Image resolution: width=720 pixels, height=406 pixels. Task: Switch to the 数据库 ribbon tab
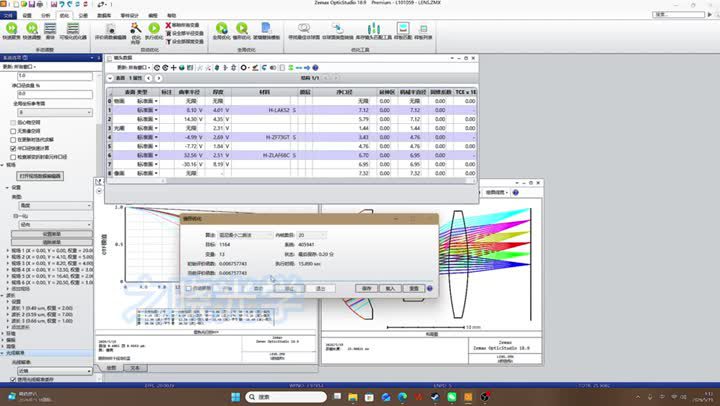[x=104, y=16]
